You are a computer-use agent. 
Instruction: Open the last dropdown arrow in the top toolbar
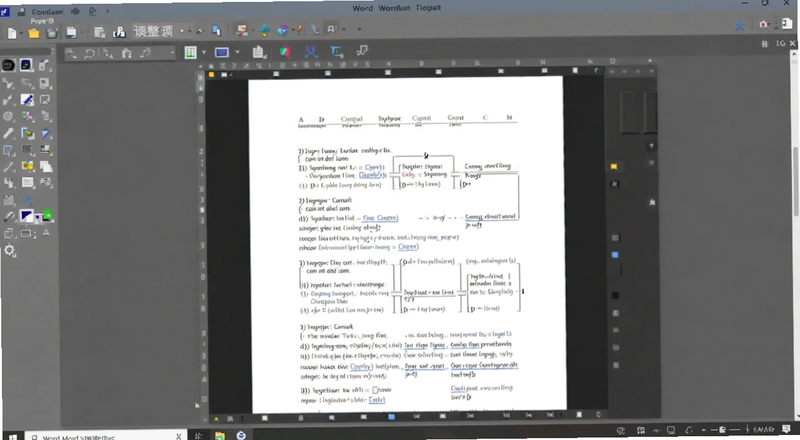[x=359, y=30]
